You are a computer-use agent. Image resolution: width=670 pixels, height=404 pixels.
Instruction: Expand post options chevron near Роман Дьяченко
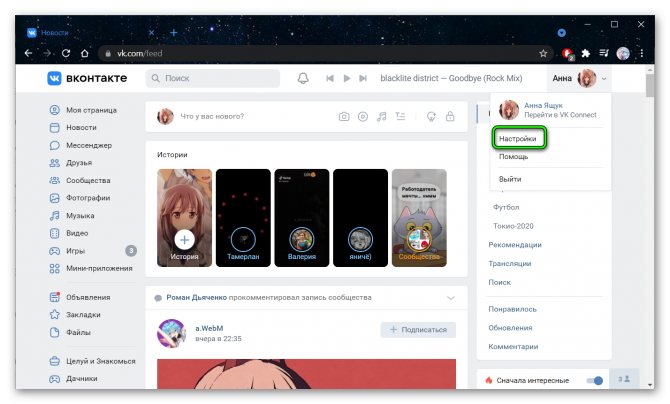point(451,298)
